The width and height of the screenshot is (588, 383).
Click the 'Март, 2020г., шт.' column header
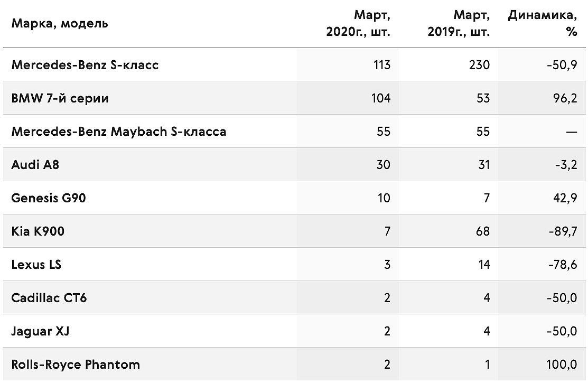pos(358,24)
